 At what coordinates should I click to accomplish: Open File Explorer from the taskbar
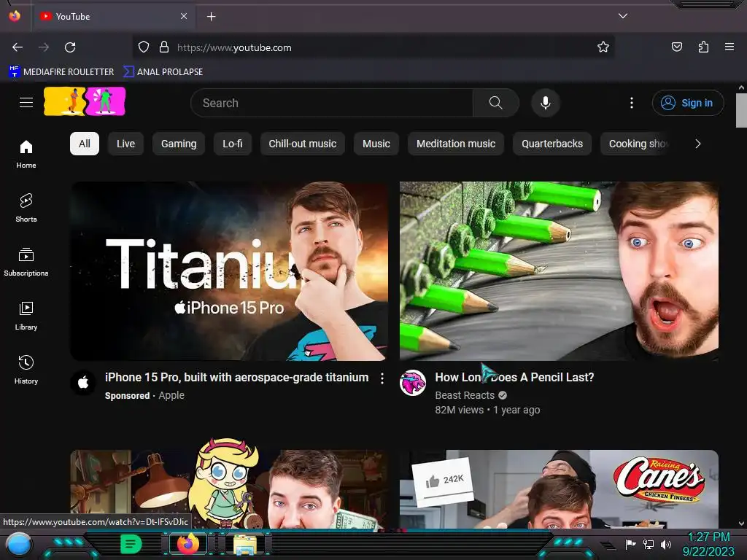245,544
